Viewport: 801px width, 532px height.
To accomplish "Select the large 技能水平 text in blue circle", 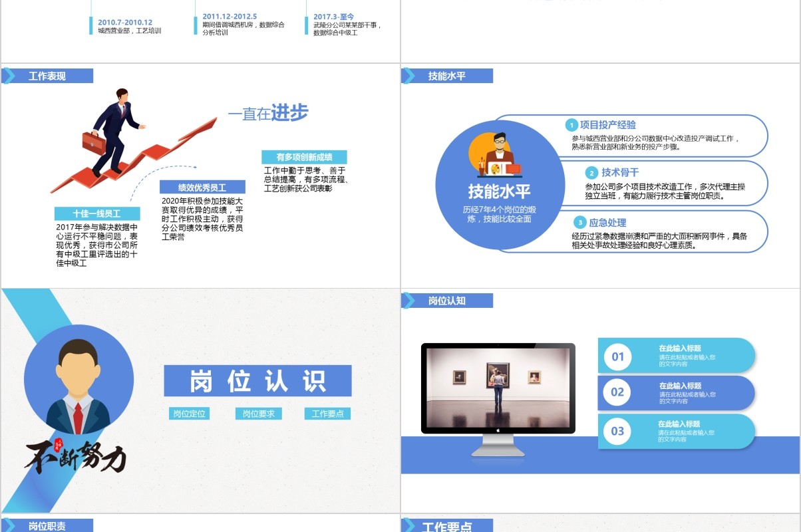I will [500, 192].
